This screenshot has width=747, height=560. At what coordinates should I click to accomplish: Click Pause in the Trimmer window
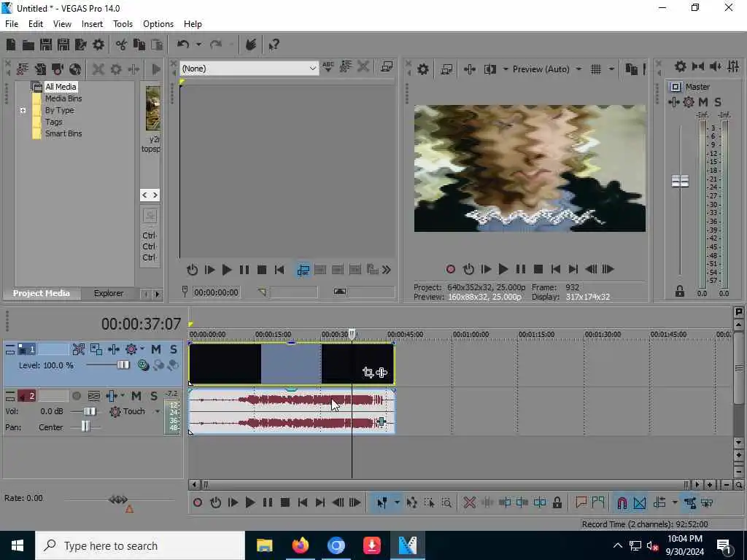tap(244, 270)
